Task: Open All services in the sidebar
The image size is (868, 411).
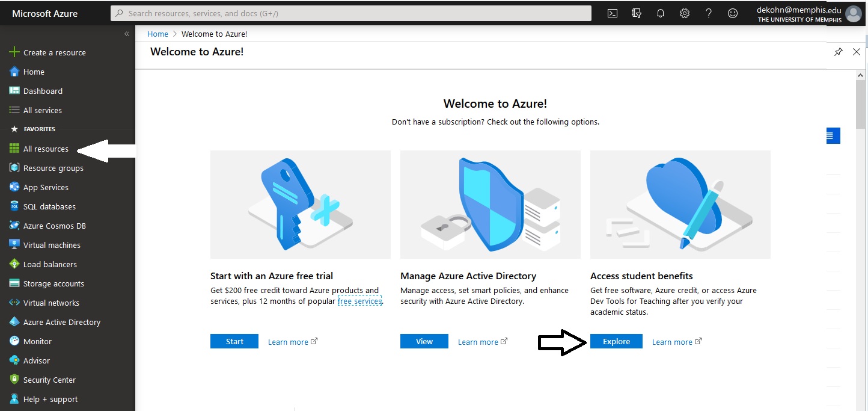Action: tap(43, 110)
